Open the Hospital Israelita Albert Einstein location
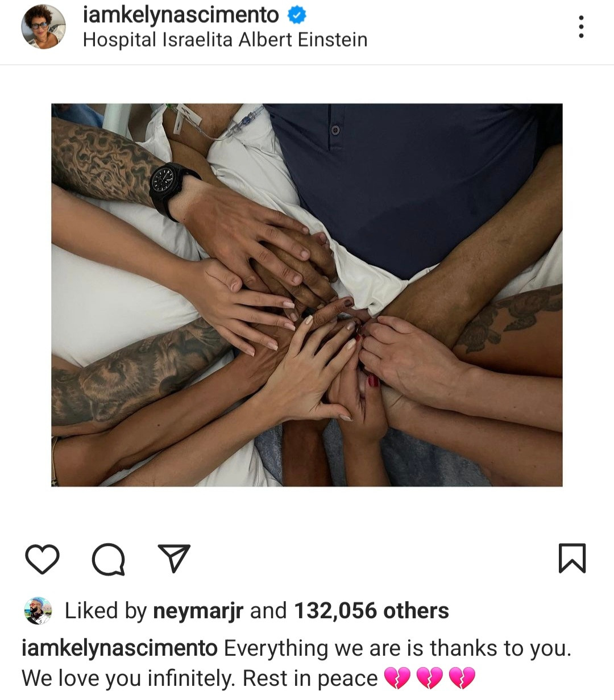 pos(225,40)
